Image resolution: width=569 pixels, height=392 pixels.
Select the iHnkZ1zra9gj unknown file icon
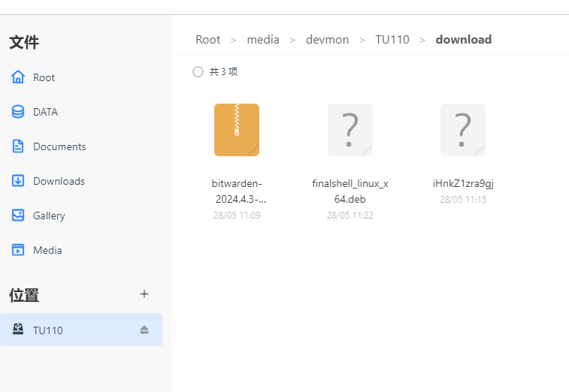tap(463, 130)
